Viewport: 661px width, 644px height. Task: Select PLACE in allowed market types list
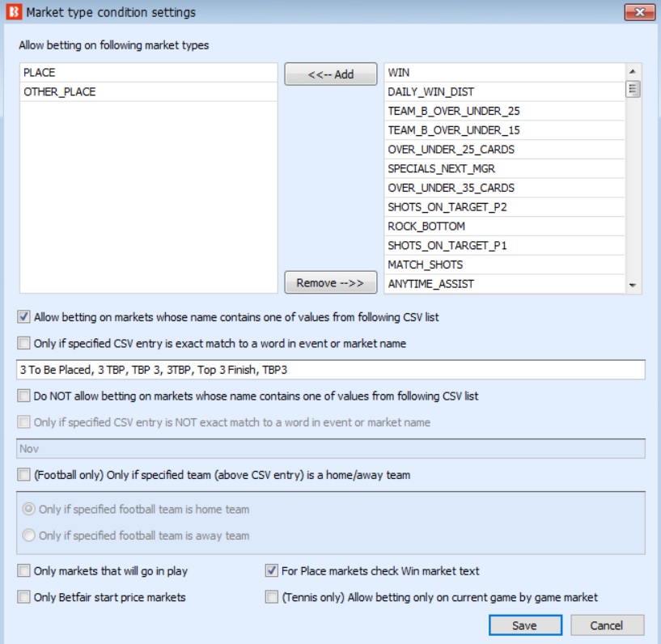coord(148,73)
